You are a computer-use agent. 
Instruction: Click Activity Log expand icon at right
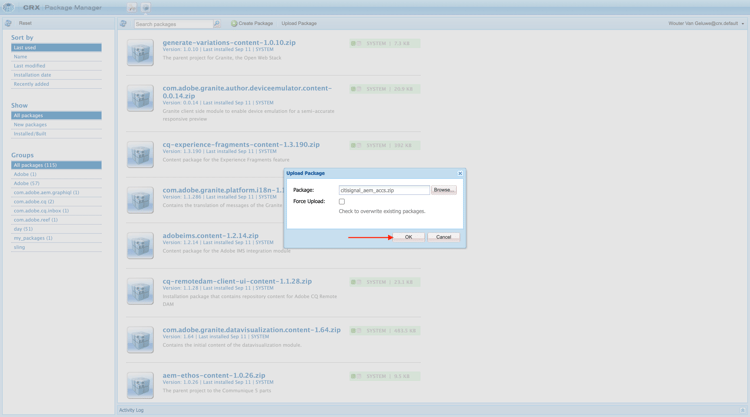click(x=742, y=410)
